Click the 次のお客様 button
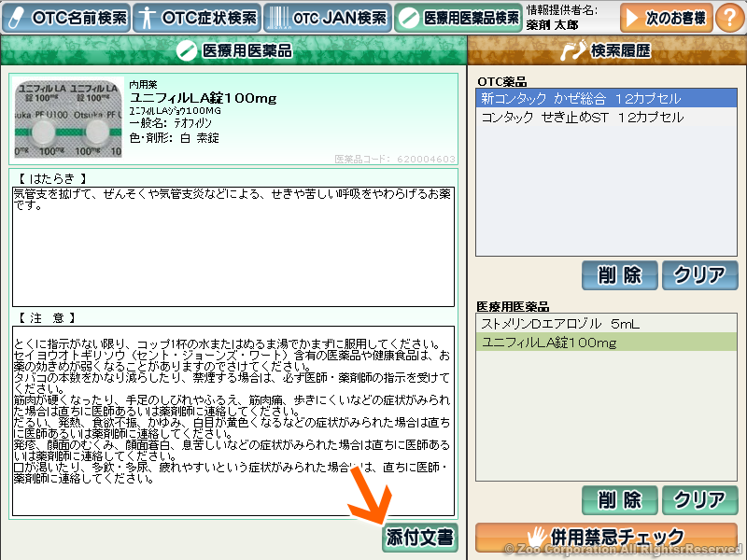This screenshot has height=560, width=747. (x=667, y=18)
